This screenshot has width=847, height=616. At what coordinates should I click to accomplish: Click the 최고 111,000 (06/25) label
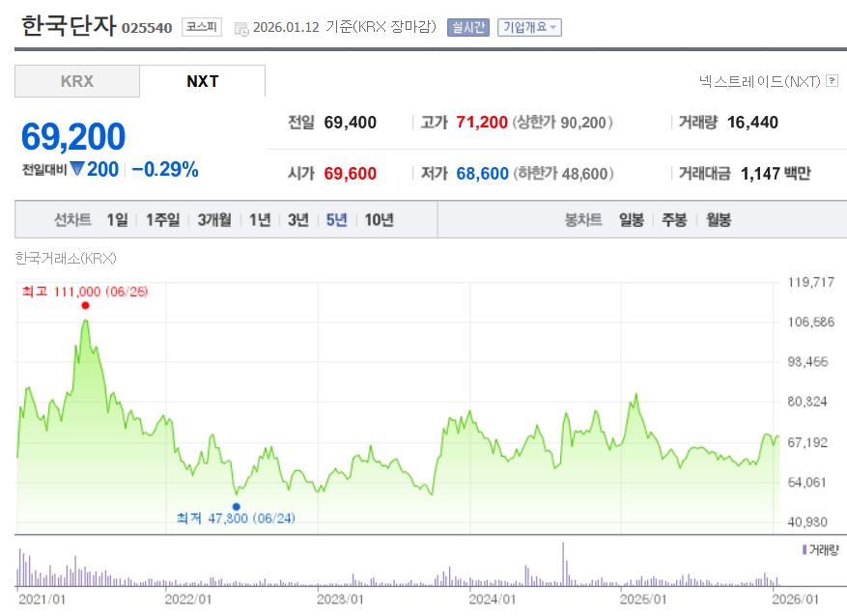[x=85, y=292]
